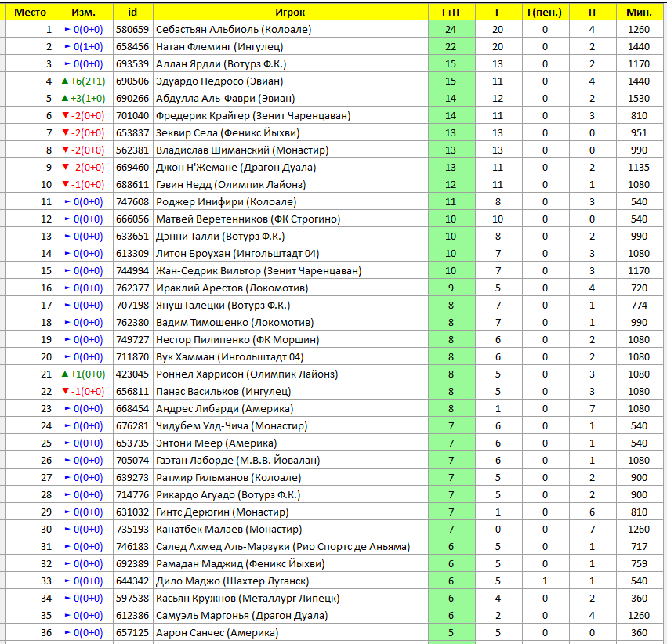Click the blue right arrow for Литон Броухан
Image resolution: width=667 pixels, height=644 pixels.
click(67, 253)
